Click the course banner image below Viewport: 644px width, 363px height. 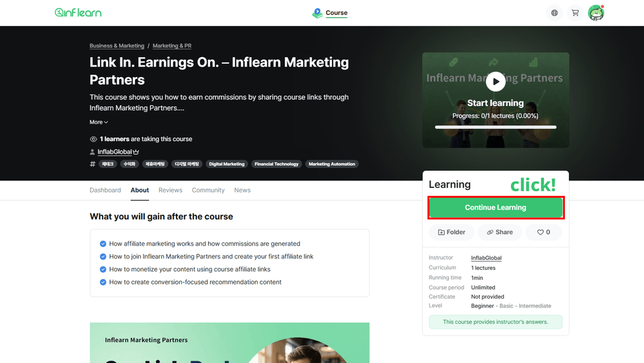(x=229, y=343)
